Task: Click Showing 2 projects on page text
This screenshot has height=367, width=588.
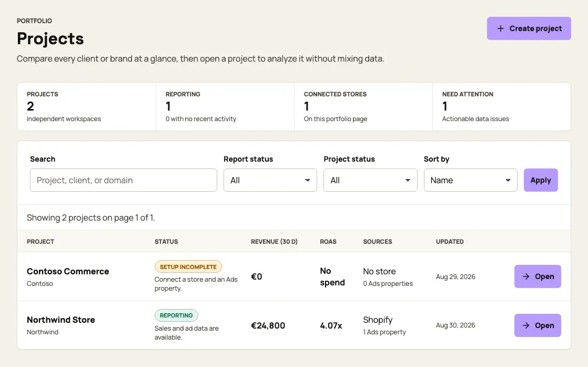Action: click(x=91, y=217)
